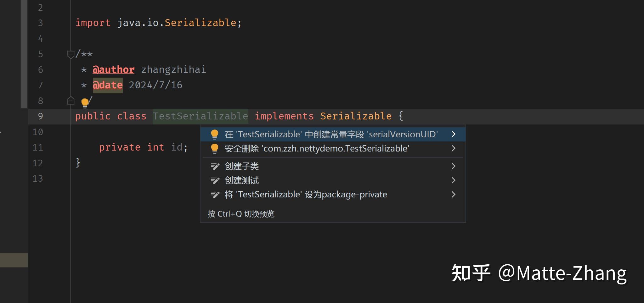
Task: Click the pencil icon beside the package-private action
Action: (x=215, y=194)
